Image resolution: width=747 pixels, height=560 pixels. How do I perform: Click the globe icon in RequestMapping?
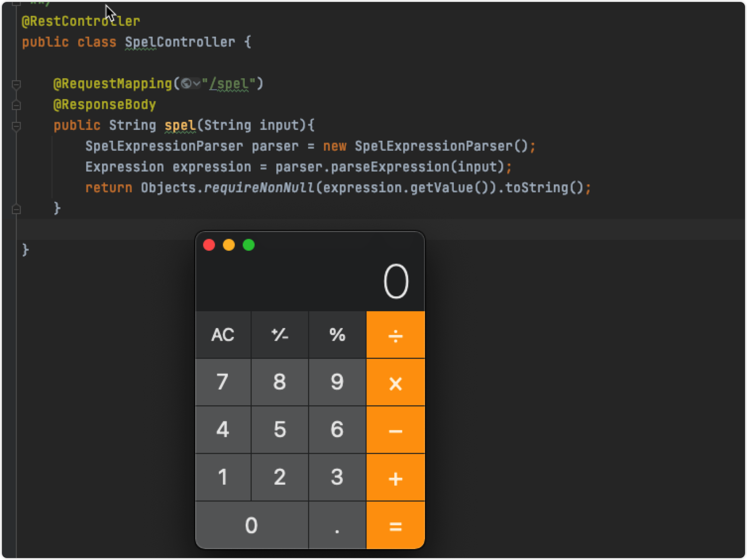click(186, 84)
